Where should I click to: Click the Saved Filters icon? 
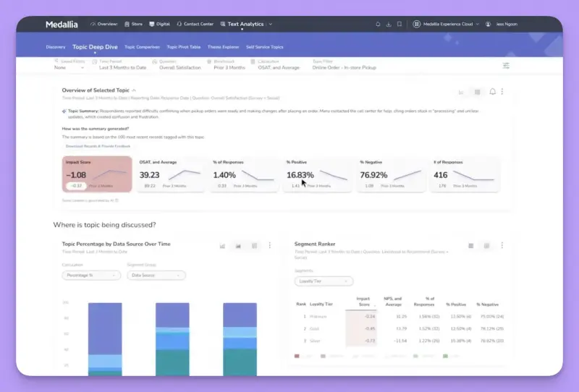pyautogui.click(x=56, y=61)
